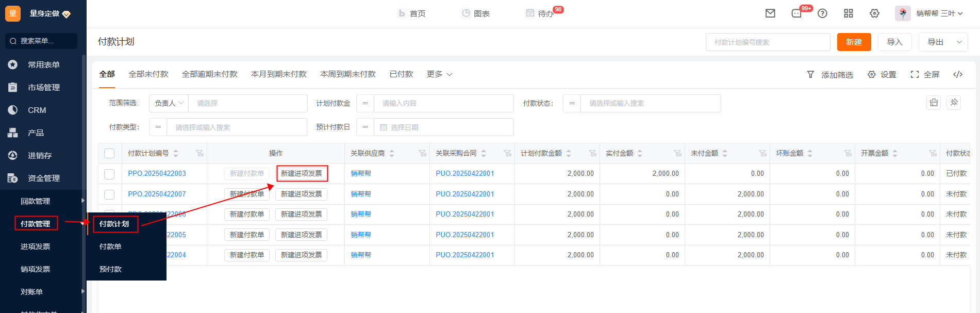Switch to the 本月到期未付款 tab
Screen dimensions: 980x313
tap(279, 74)
